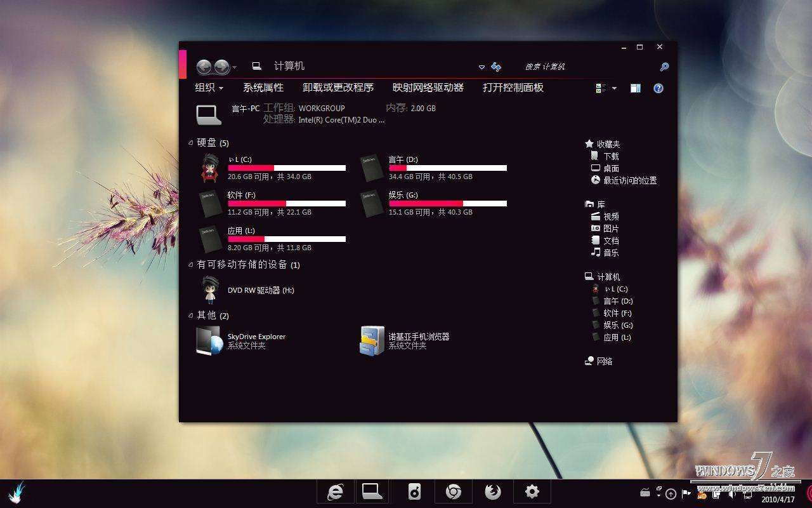
Task: Click the back navigation arrow
Action: click(x=204, y=67)
